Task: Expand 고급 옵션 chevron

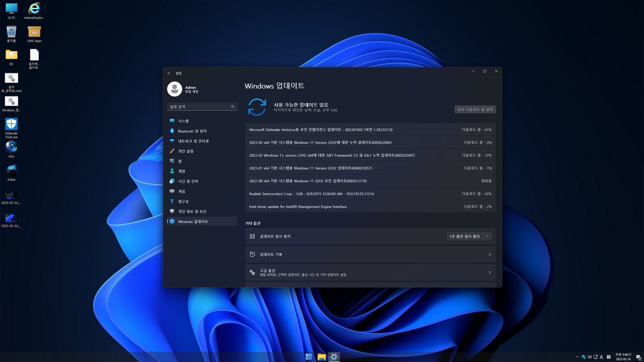Action: [x=490, y=273]
